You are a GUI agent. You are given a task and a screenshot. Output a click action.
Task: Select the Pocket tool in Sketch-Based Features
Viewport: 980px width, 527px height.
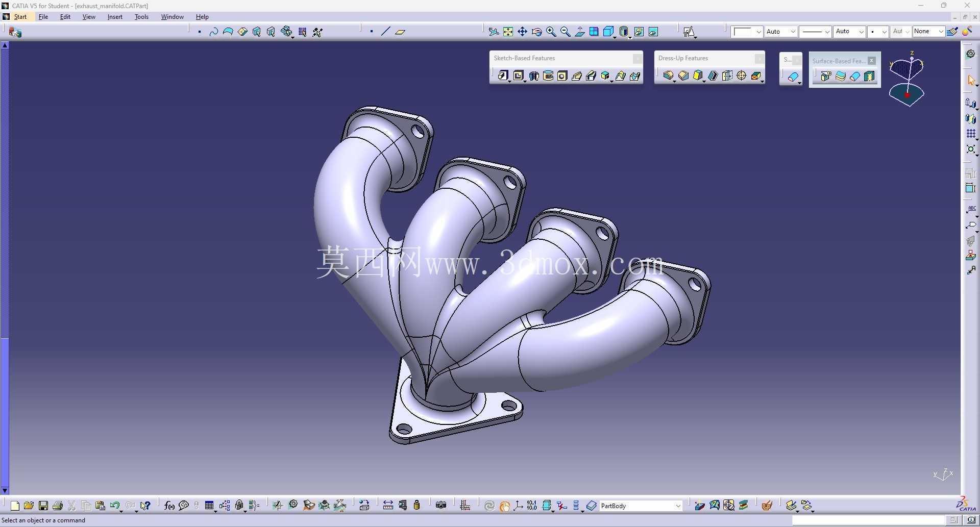pos(519,76)
